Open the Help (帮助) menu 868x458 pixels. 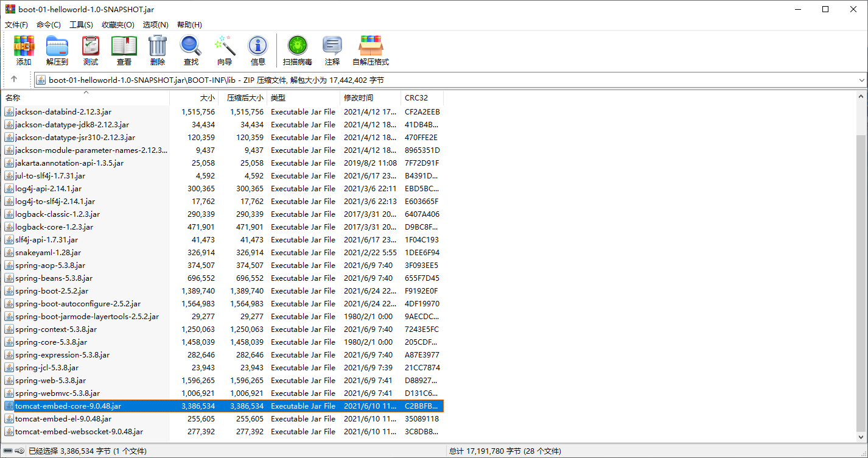click(x=189, y=24)
